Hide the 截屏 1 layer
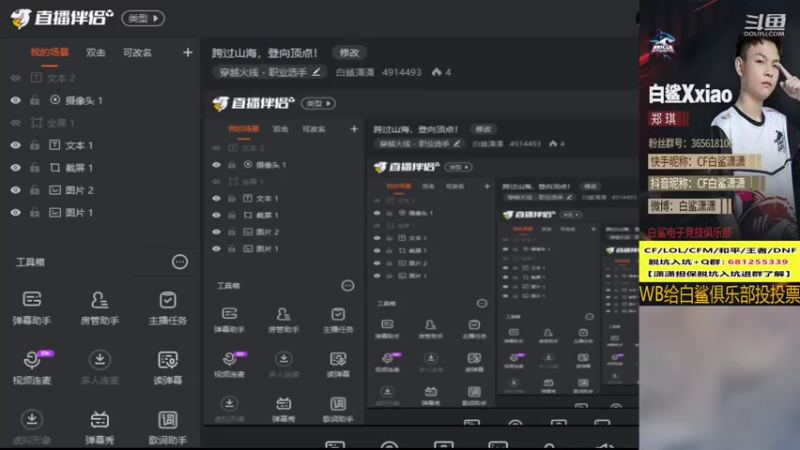The height and width of the screenshot is (450, 800). pyautogui.click(x=16, y=168)
